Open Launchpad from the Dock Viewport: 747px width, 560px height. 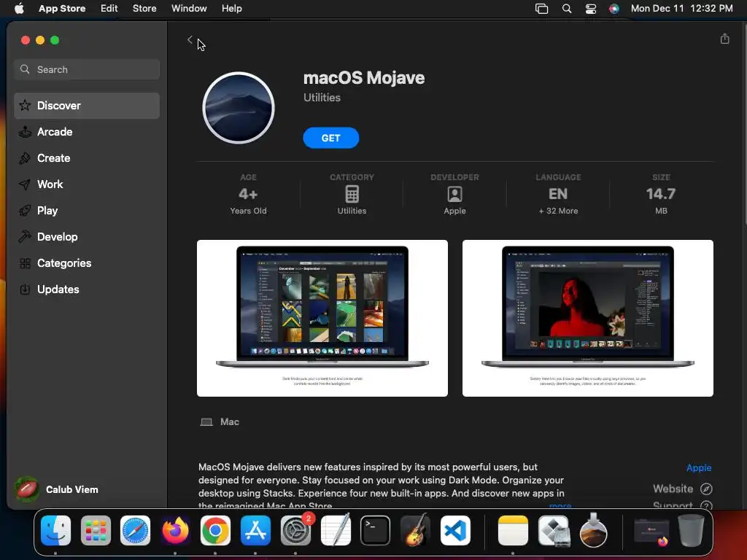point(96,531)
